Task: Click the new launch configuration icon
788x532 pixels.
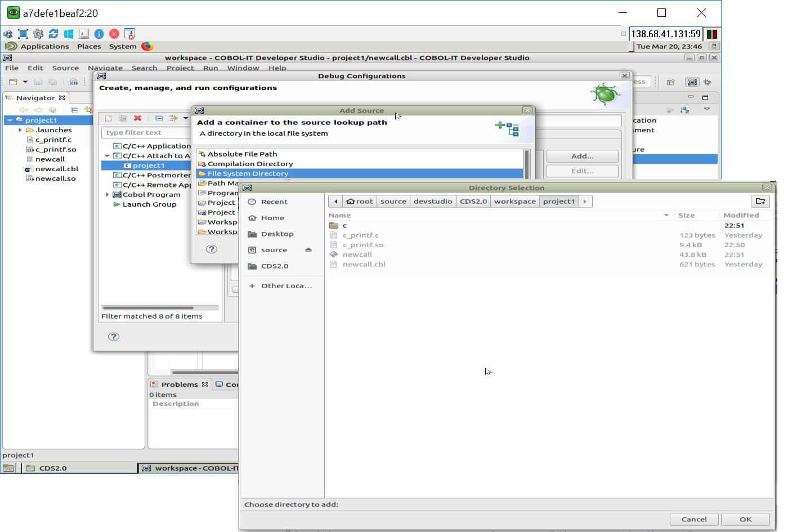Action: pos(109,118)
